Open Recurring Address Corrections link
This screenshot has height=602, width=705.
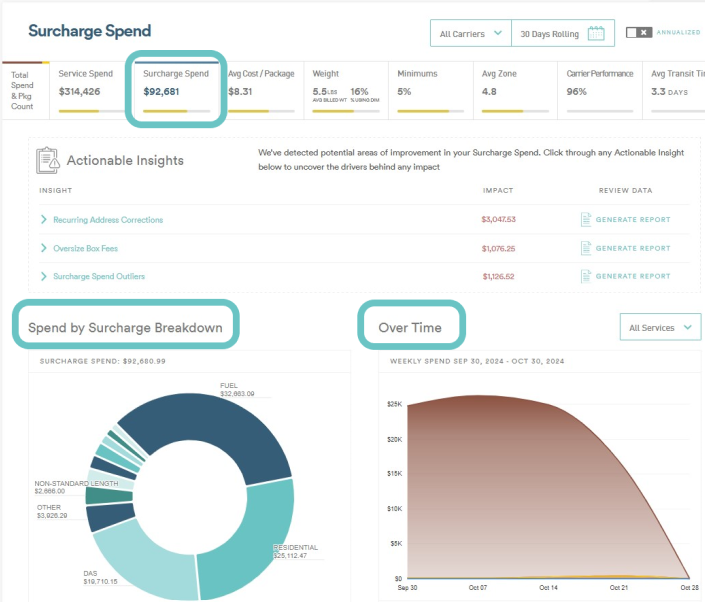click(x=108, y=220)
